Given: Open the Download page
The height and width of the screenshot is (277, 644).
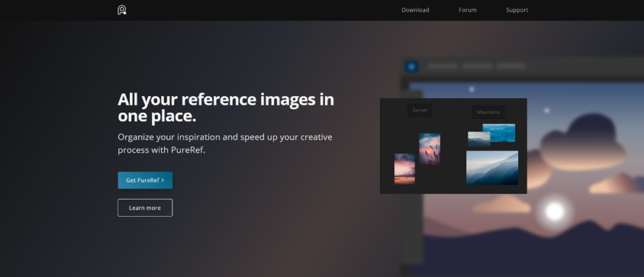Looking at the screenshot, I should point(415,10).
